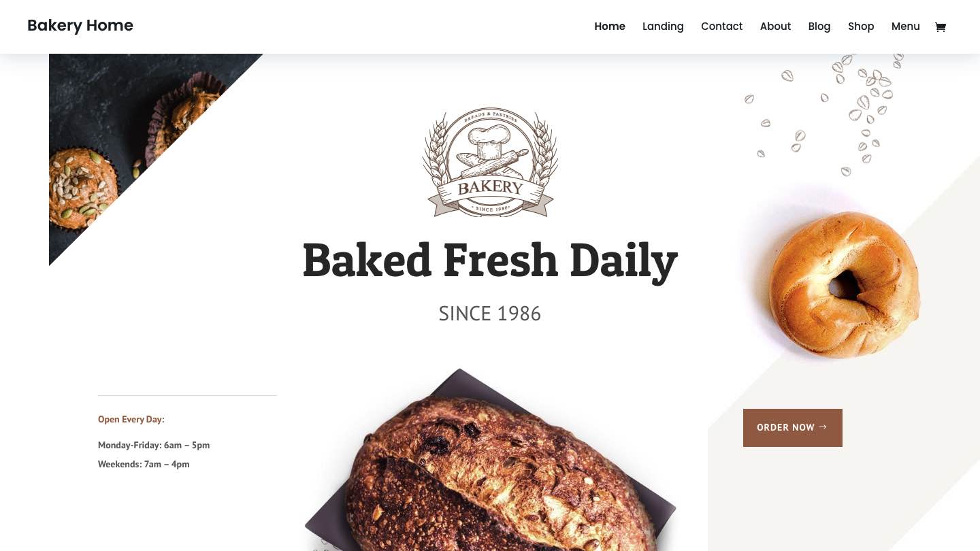Click the SINCE 1986 subheading
Viewport: 980px width, 551px height.
coord(490,314)
